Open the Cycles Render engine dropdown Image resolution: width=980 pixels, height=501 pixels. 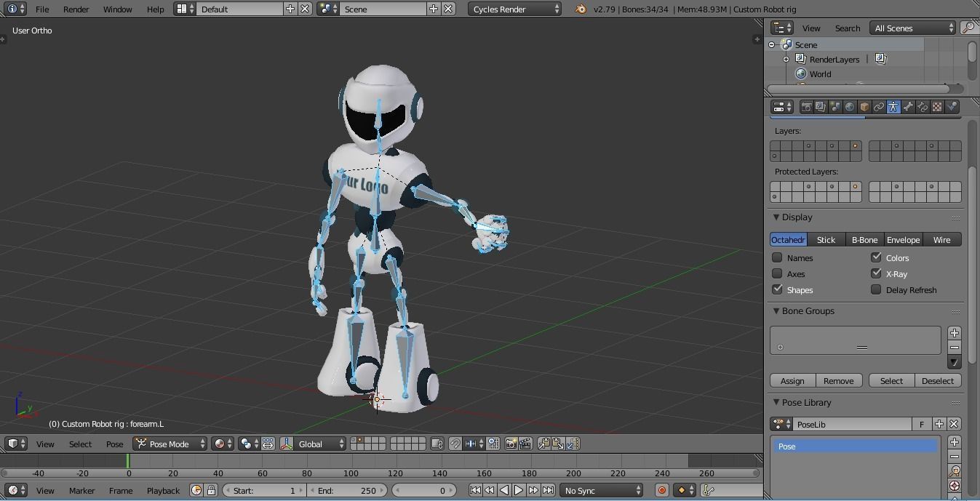click(515, 9)
